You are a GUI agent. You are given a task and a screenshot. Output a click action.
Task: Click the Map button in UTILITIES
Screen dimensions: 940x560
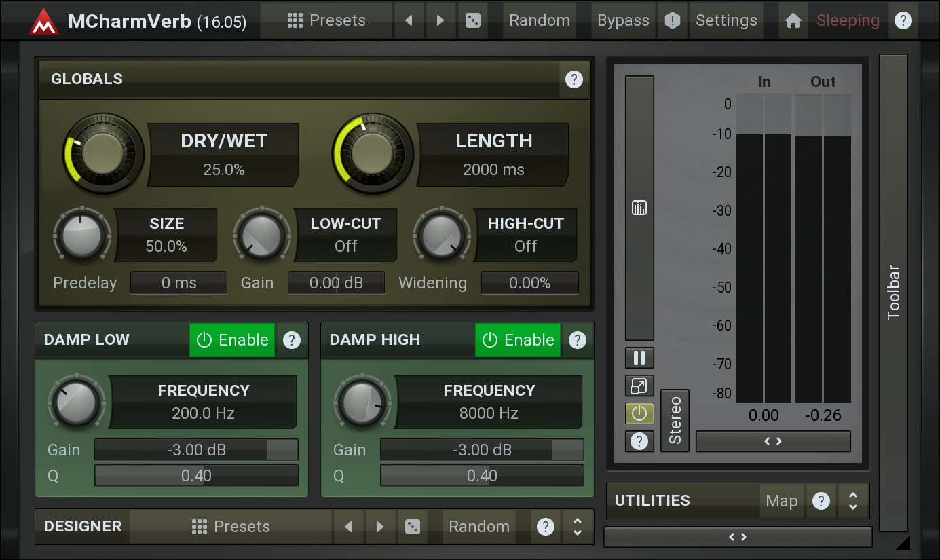(x=782, y=501)
